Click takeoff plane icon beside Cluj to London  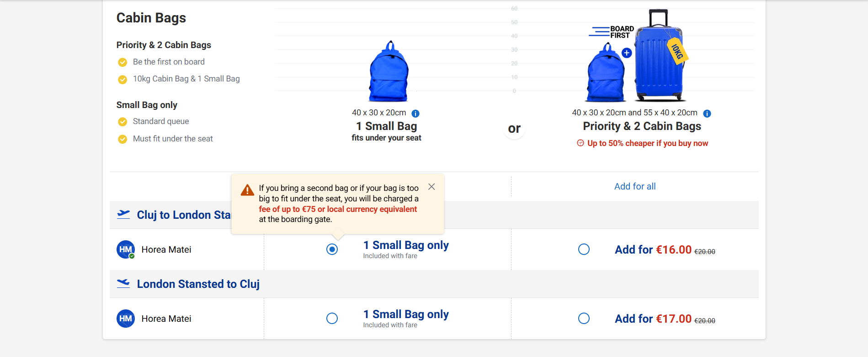point(123,214)
